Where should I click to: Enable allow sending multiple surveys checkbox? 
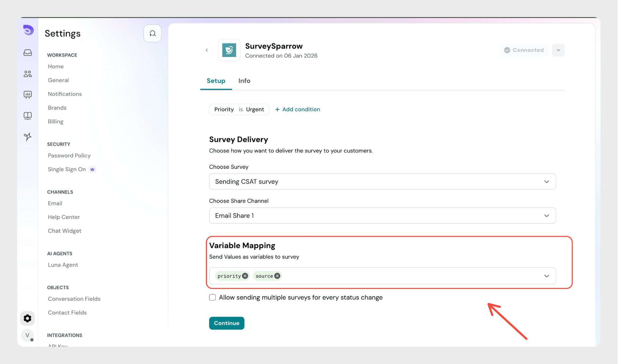[x=212, y=297]
